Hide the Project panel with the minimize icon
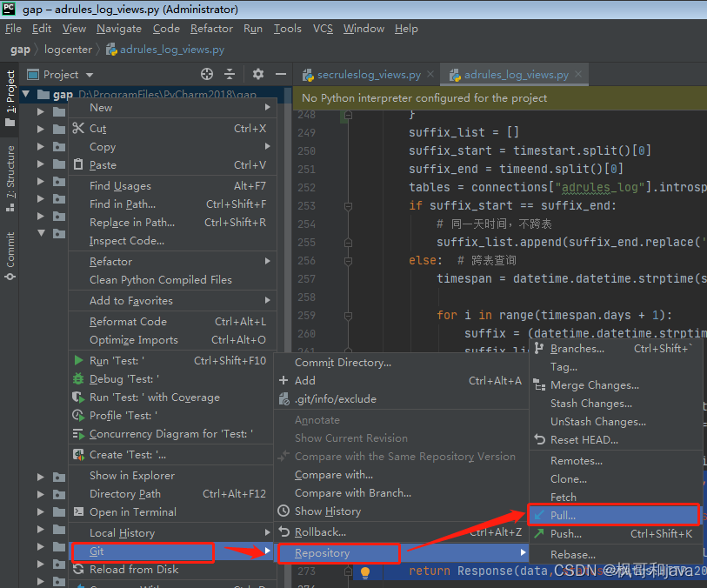Image resolution: width=707 pixels, height=588 pixels. click(x=280, y=76)
